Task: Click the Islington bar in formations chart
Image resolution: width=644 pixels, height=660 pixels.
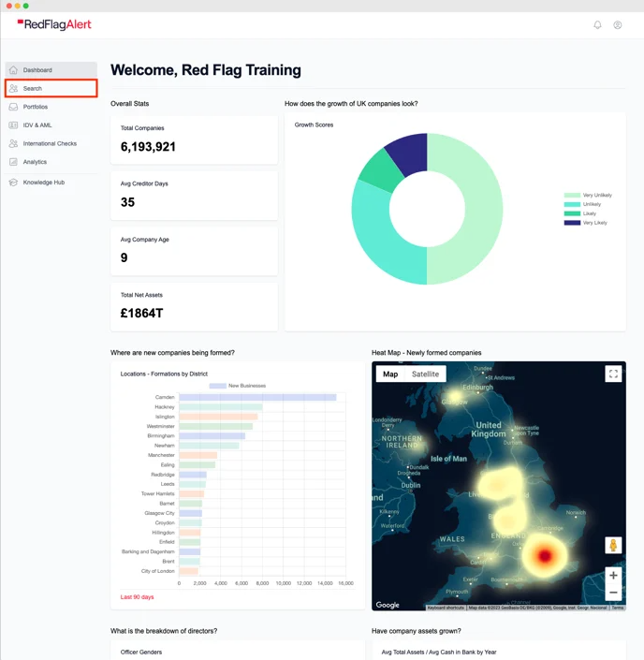Action: tap(218, 417)
